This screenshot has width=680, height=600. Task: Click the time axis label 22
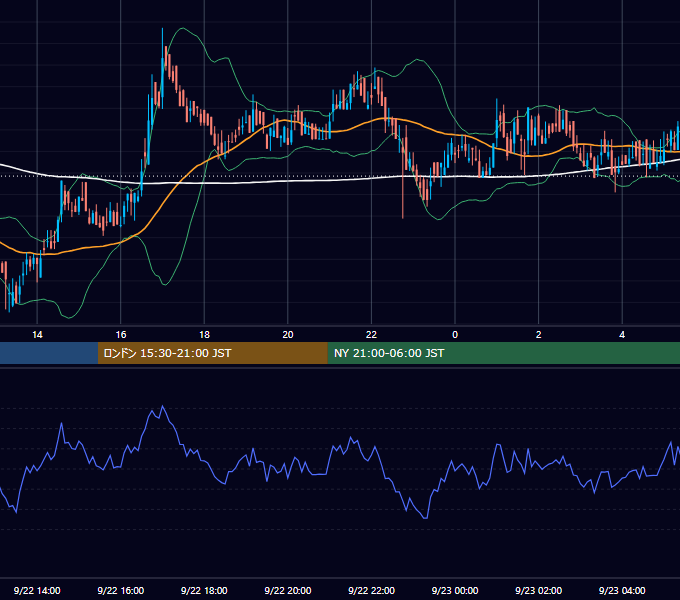point(371,335)
